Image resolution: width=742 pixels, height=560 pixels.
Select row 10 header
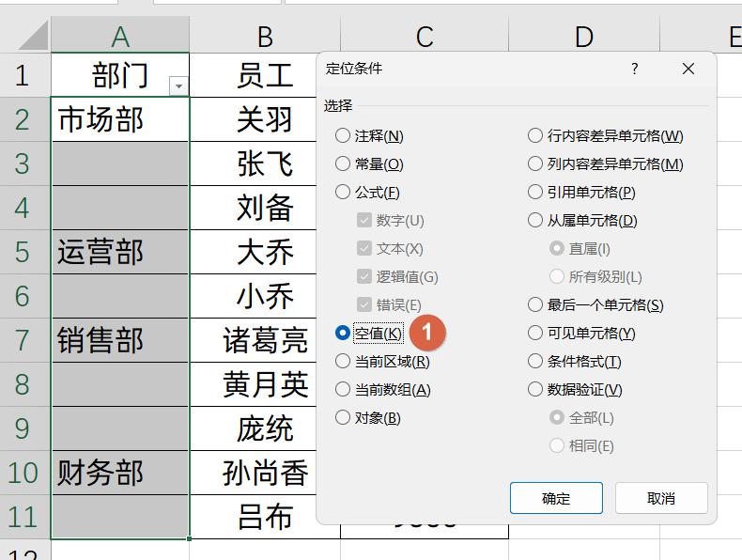(x=24, y=473)
